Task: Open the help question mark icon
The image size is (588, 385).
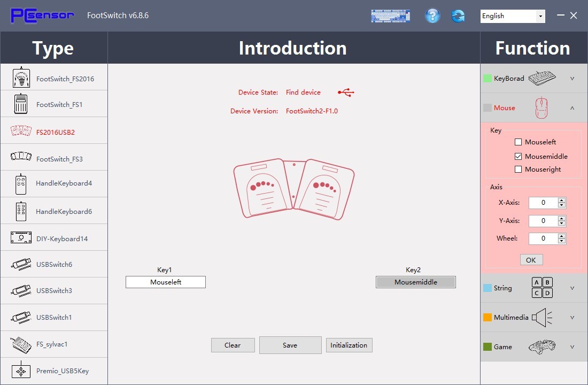Action: click(432, 16)
